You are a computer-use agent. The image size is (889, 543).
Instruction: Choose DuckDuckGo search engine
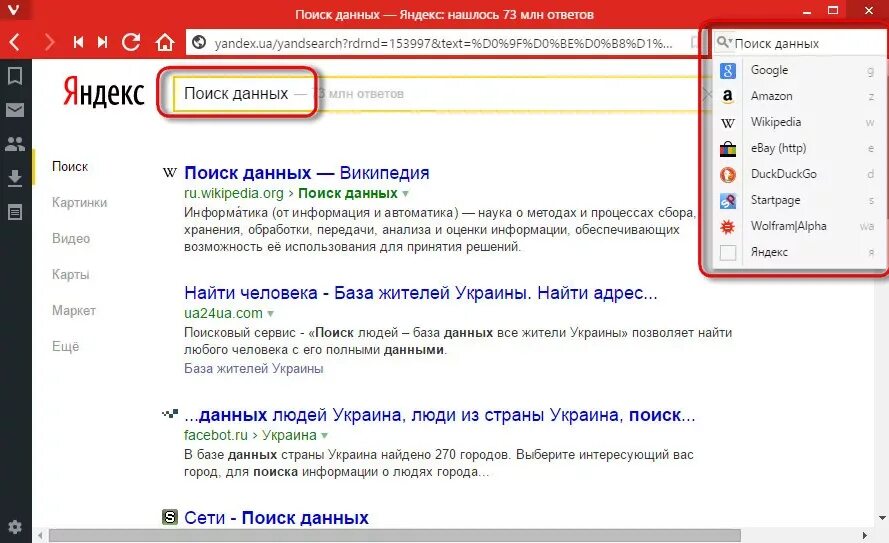797,175
